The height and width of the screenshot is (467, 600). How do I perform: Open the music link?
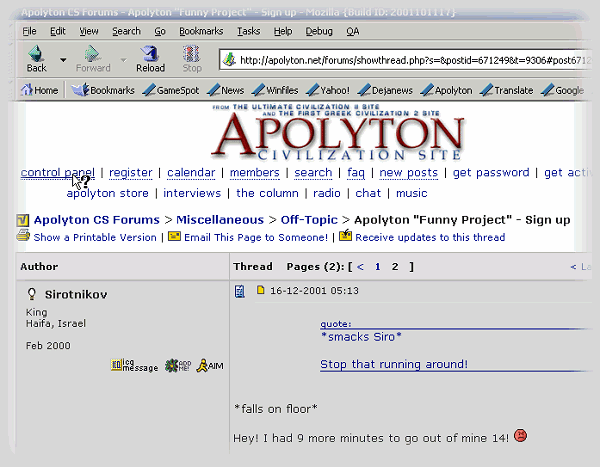(411, 193)
